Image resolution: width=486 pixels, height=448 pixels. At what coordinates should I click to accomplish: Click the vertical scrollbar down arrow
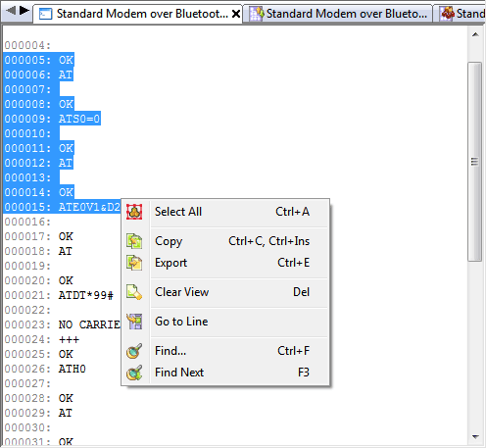tap(475, 437)
